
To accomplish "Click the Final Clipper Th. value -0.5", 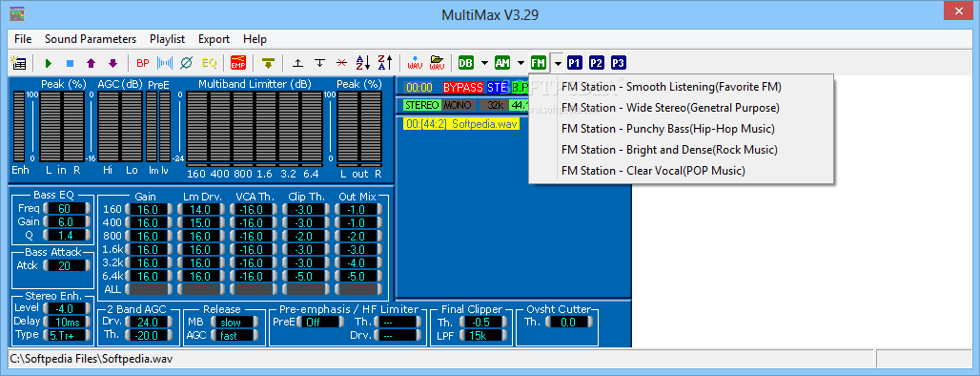I will click(x=483, y=322).
